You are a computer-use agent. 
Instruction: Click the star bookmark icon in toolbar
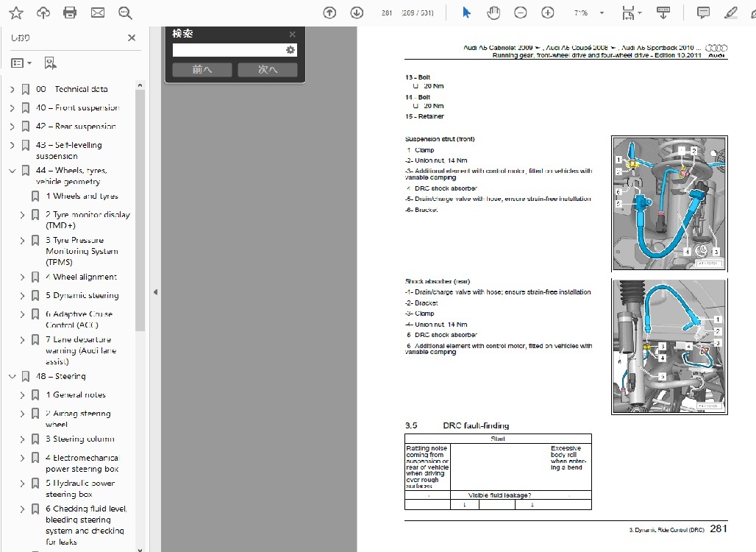coord(16,13)
